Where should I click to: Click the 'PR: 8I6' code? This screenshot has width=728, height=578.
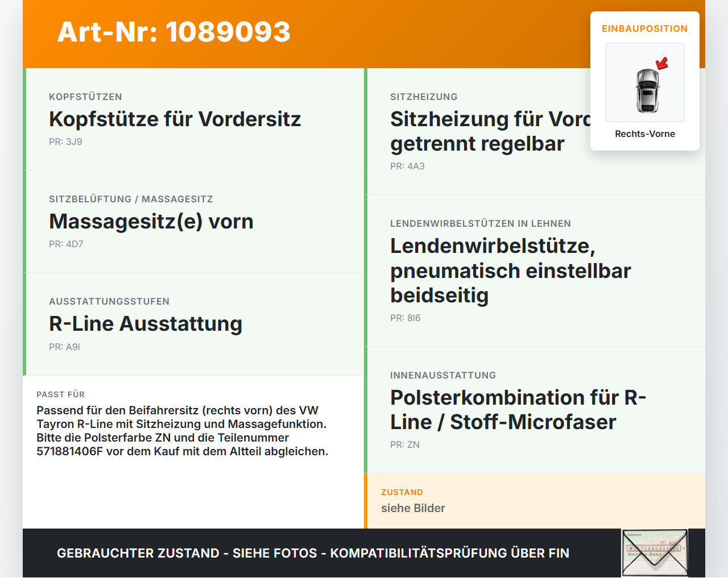406,318
